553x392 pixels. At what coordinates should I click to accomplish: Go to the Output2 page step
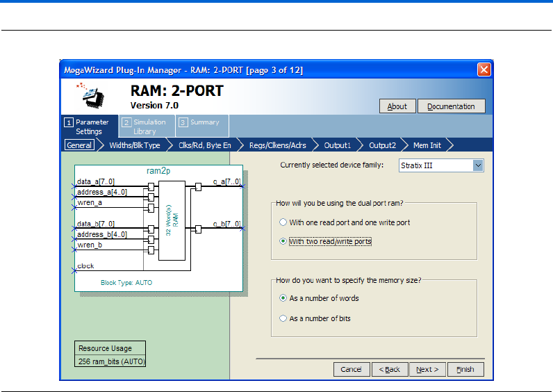[382, 145]
